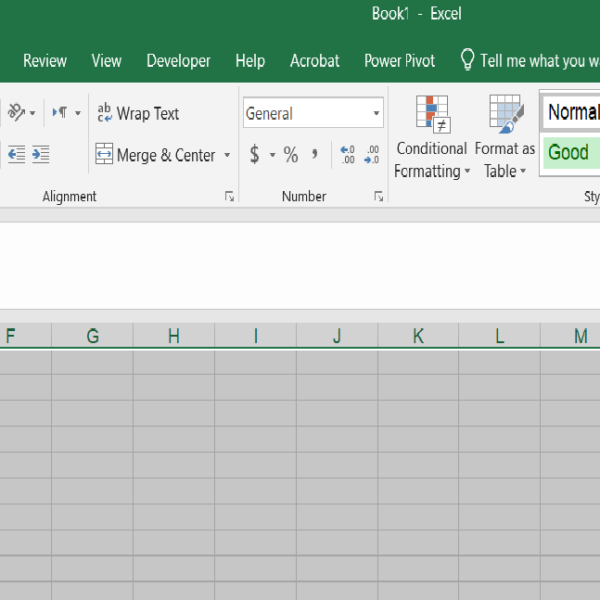Select column H header

[174, 336]
